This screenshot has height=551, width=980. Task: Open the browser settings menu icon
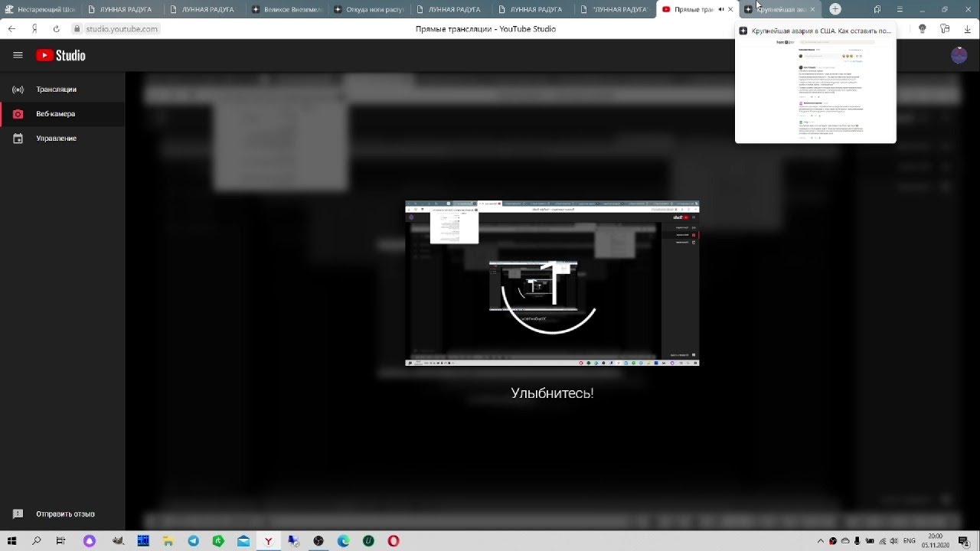coord(900,9)
